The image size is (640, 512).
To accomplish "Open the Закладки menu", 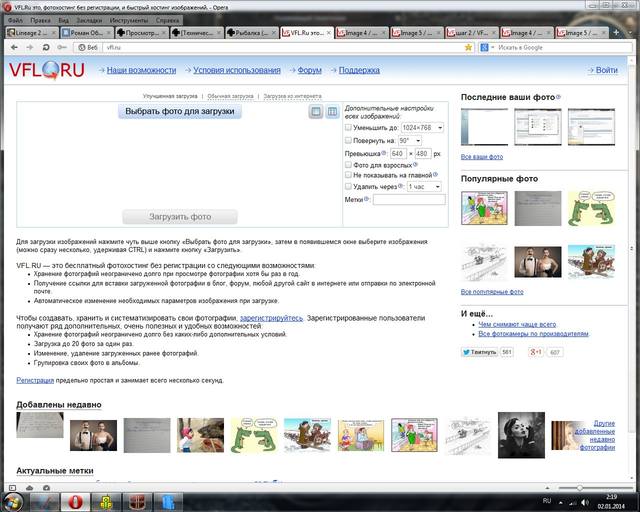I will (x=89, y=20).
